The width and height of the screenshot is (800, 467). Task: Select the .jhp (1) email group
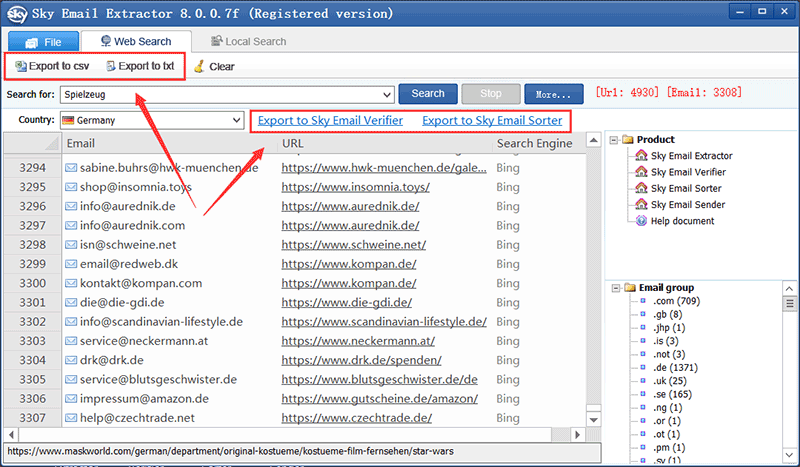[669, 328]
